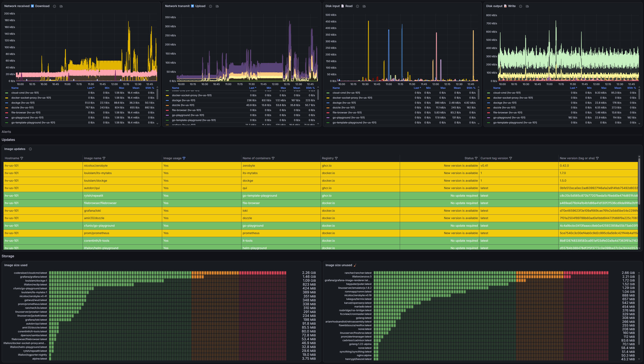
Task: Click the Disk output Write info icon
Action: [x=520, y=6]
